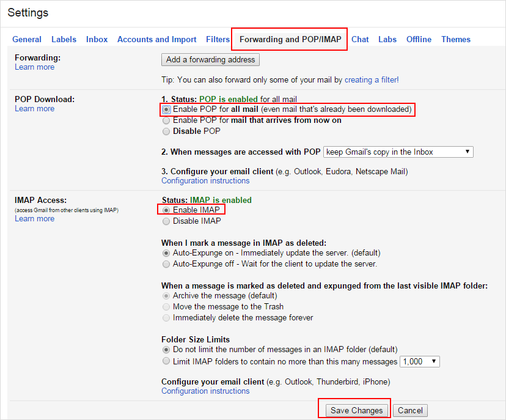Open the 1,000 message limit dropdown

click(x=419, y=361)
